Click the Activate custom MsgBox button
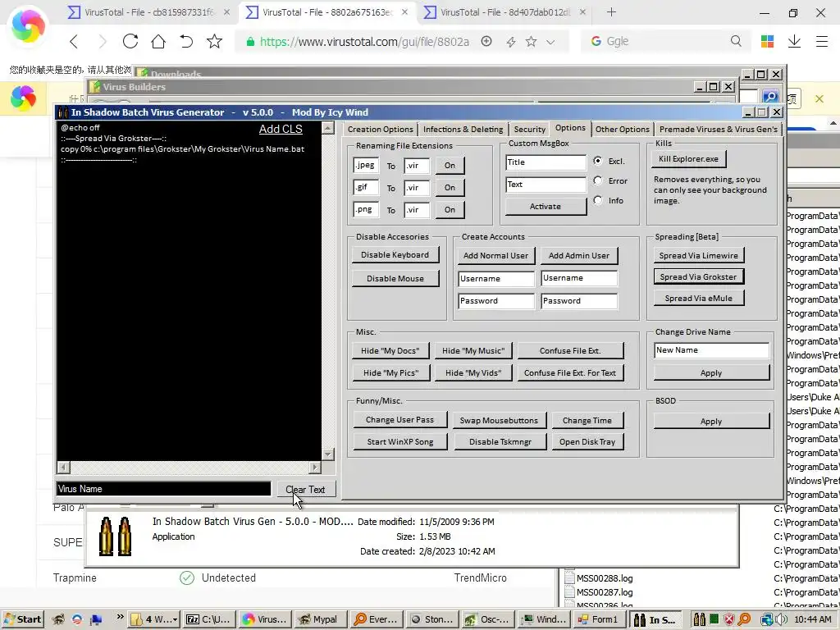 coord(546,206)
